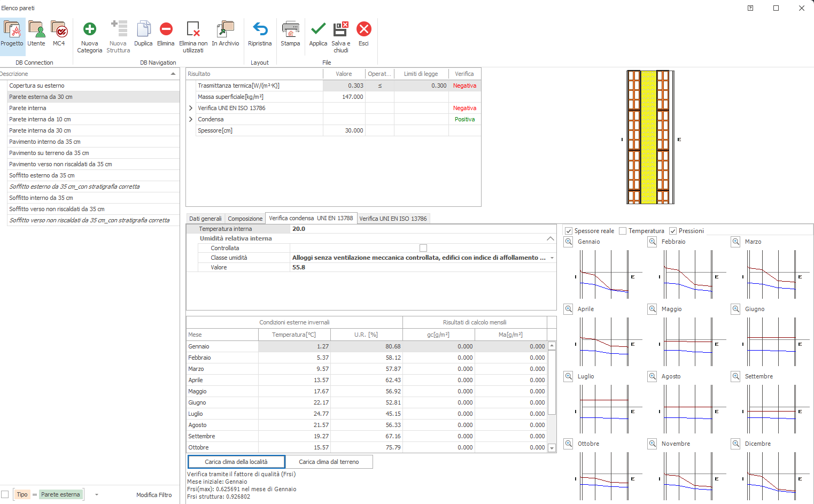Switch to the Composizione tab
The width and height of the screenshot is (814, 504).
pyautogui.click(x=245, y=219)
